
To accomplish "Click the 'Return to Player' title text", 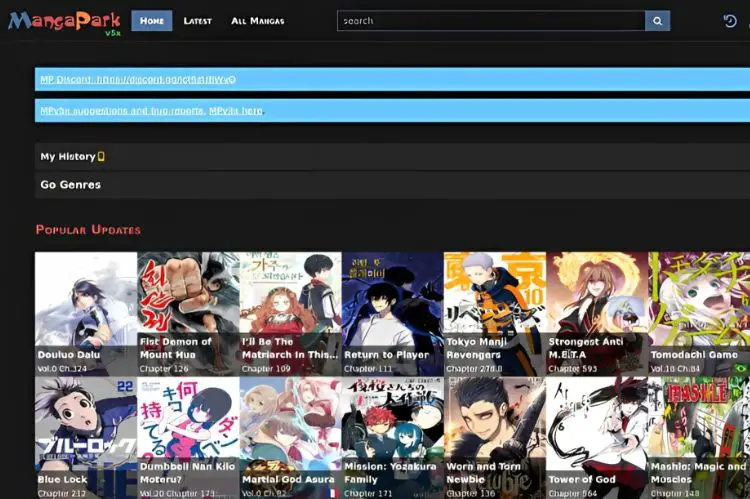I will pos(386,355).
